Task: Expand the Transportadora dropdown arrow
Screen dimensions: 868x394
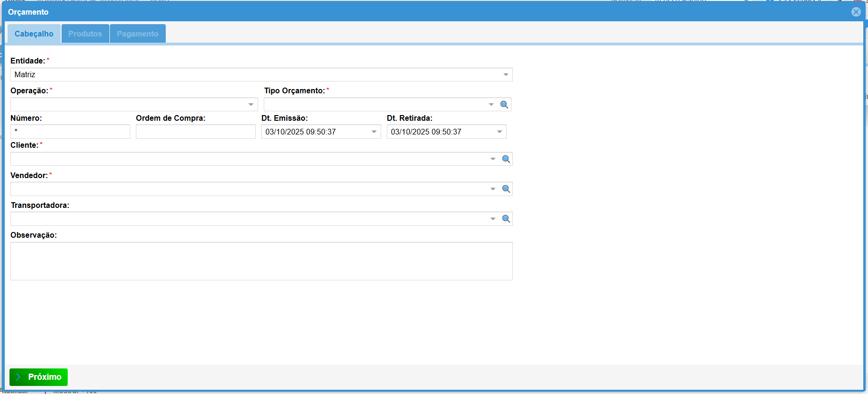Action: 493,219
